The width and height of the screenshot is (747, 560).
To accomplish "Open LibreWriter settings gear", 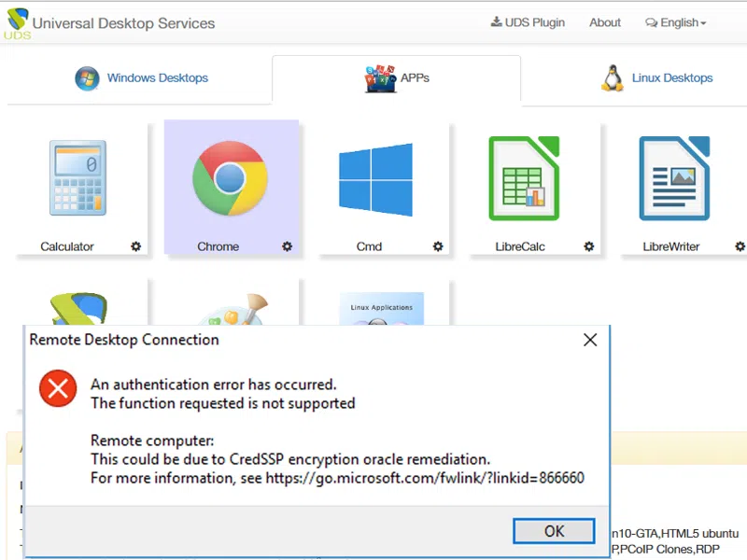I will (740, 246).
